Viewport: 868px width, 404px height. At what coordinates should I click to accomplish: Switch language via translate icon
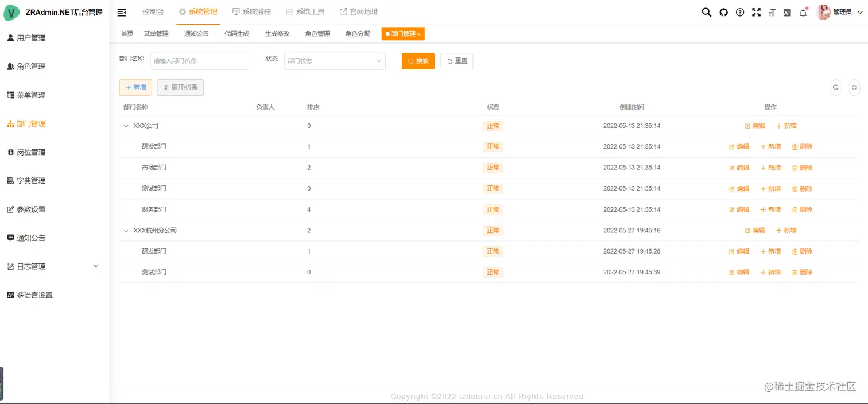(x=788, y=13)
